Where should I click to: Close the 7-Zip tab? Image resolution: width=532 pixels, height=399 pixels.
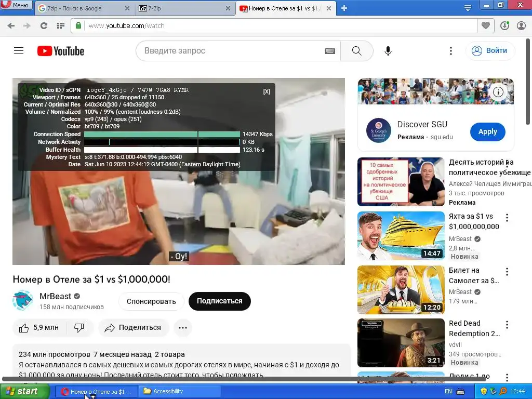pos(228,8)
